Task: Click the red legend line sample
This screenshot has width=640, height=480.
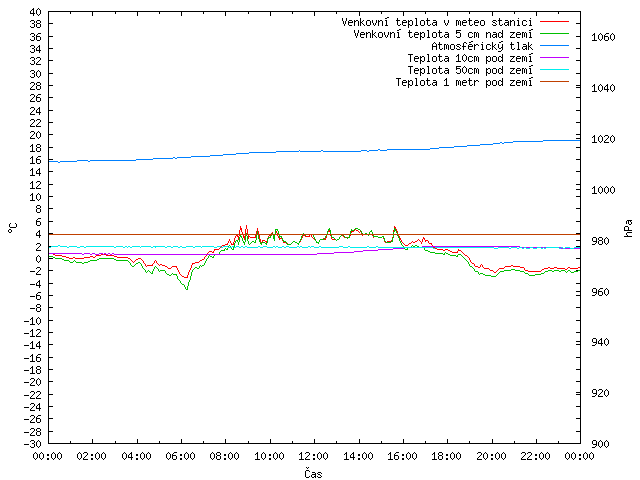Action: click(554, 22)
